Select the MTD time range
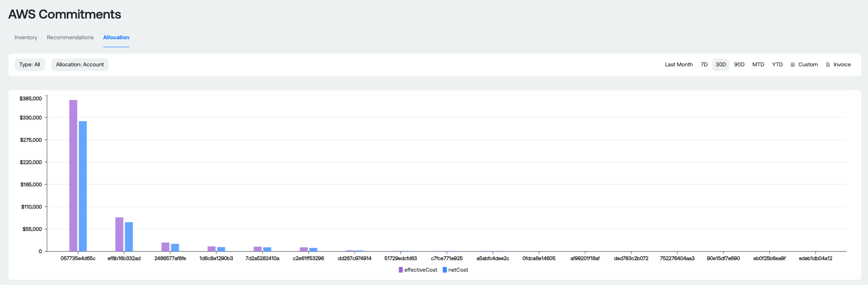The image size is (868, 285). (758, 65)
